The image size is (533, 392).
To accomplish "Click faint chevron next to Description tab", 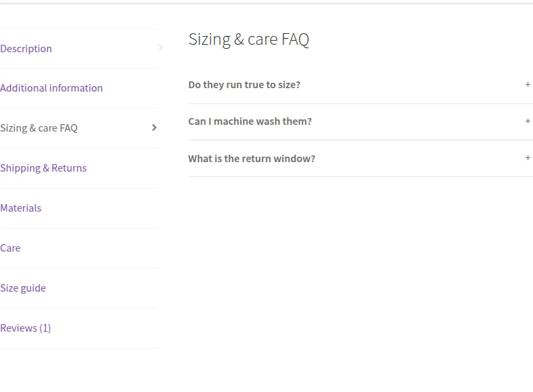I will [x=161, y=48].
